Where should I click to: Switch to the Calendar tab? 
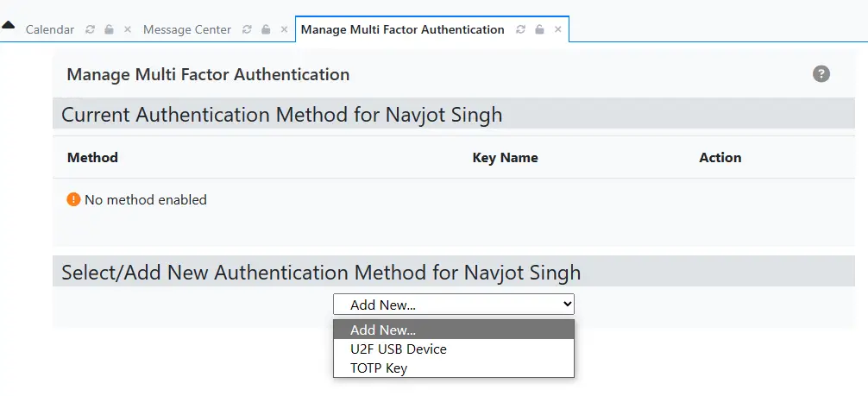tap(50, 29)
